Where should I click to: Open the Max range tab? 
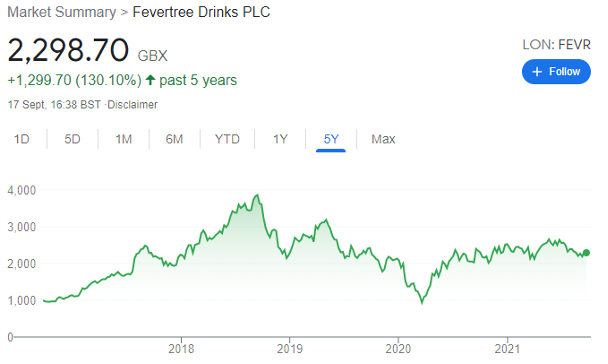383,139
